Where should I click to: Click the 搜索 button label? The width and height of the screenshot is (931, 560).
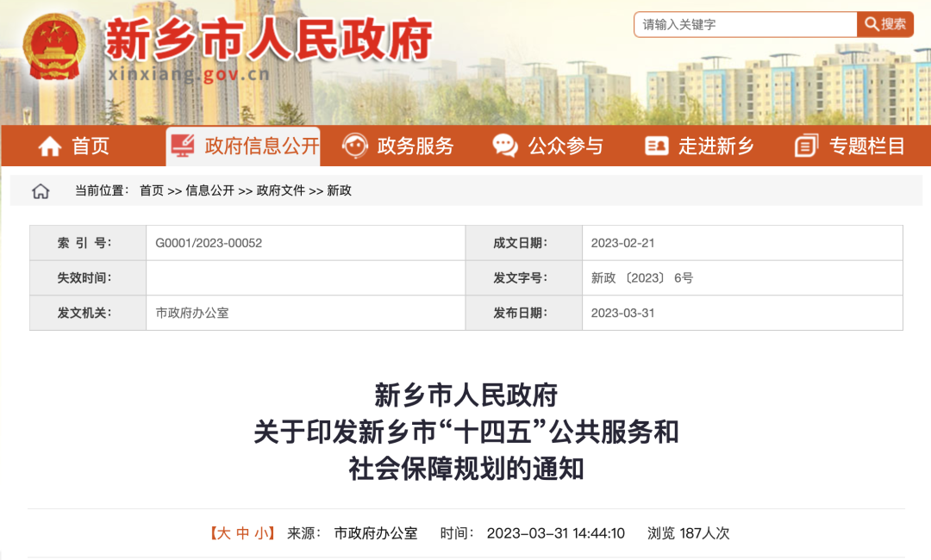click(894, 24)
